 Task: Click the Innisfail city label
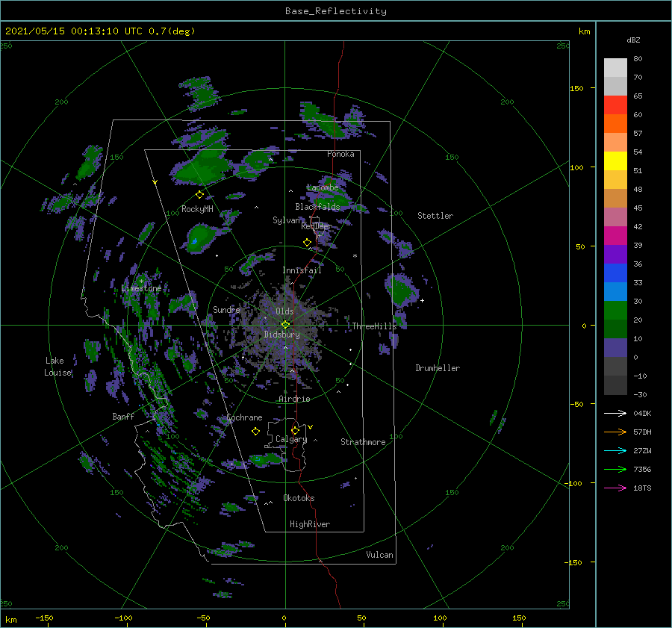pos(302,270)
